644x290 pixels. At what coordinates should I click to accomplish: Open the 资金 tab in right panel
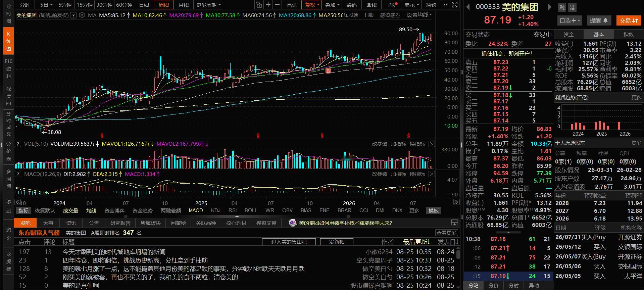pos(569,35)
